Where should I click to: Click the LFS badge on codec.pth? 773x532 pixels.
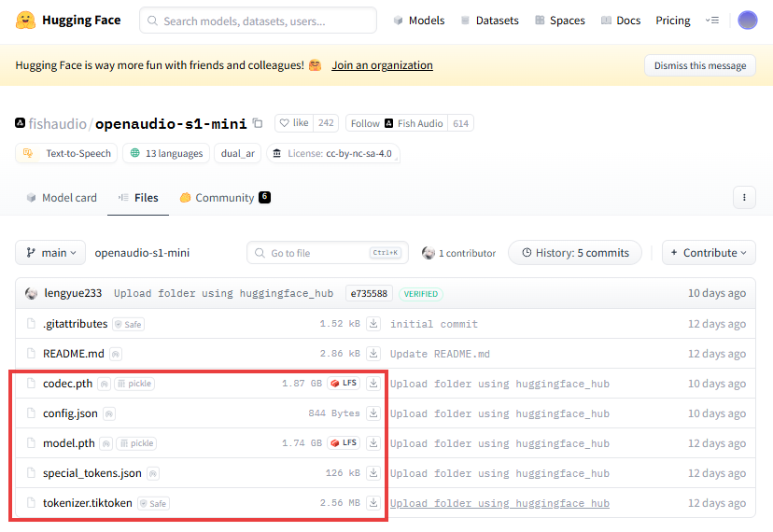pos(344,383)
